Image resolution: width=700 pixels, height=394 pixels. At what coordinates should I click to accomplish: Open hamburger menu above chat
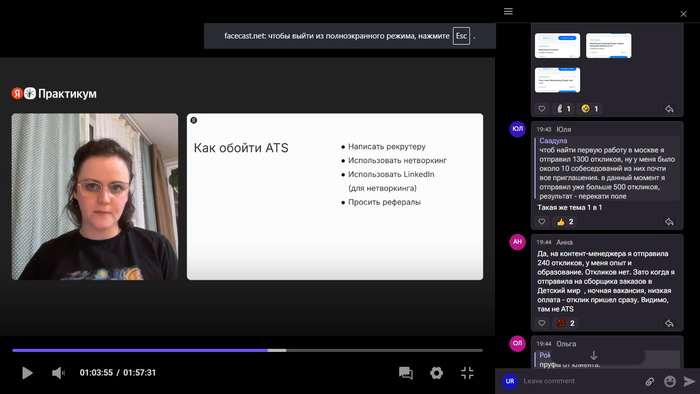508,11
